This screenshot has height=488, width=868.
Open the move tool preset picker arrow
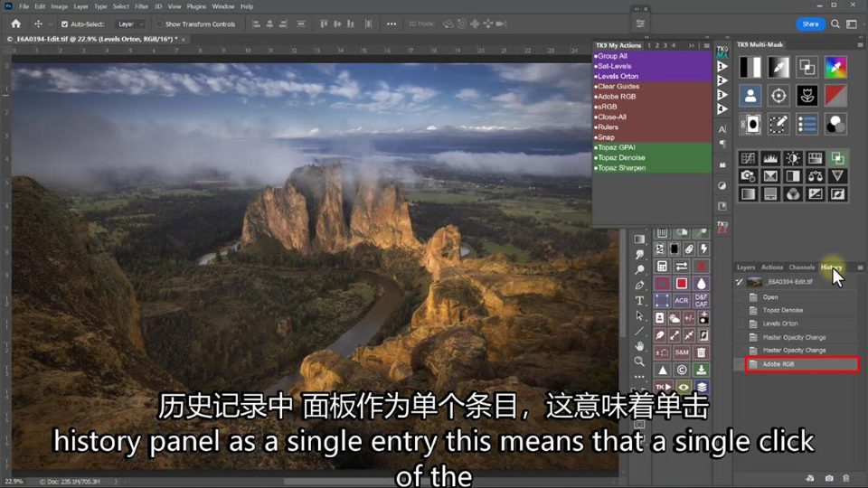51,24
